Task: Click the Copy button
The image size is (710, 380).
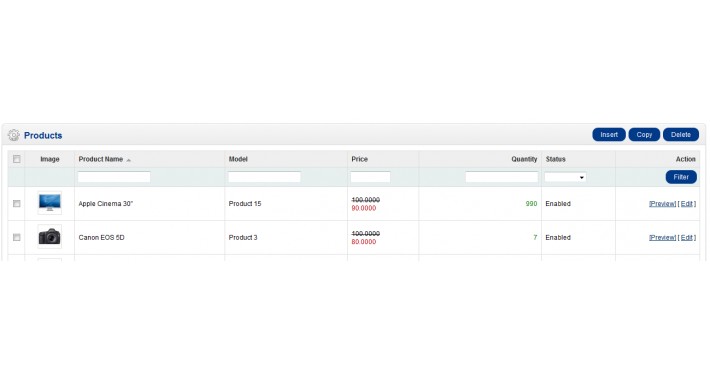Action: (x=644, y=135)
